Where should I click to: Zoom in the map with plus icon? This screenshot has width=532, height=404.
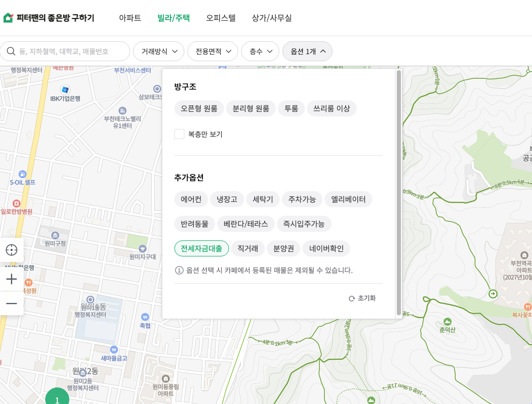pos(12,279)
